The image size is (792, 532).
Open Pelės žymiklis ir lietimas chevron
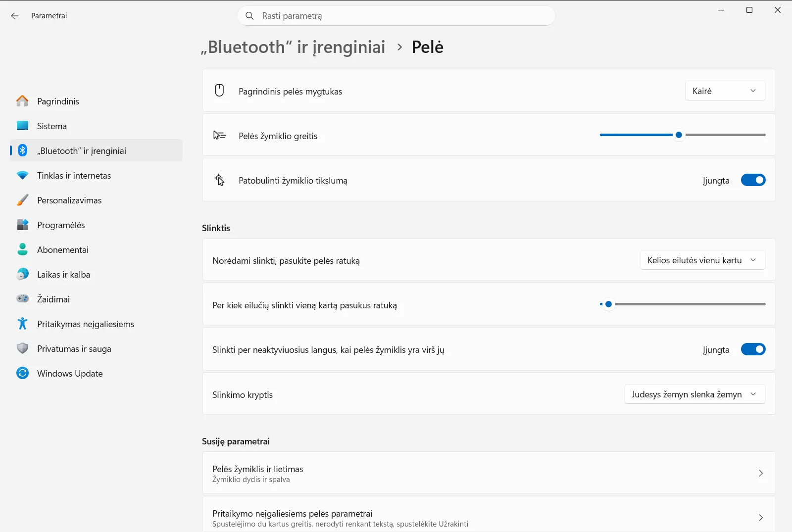[x=761, y=473]
